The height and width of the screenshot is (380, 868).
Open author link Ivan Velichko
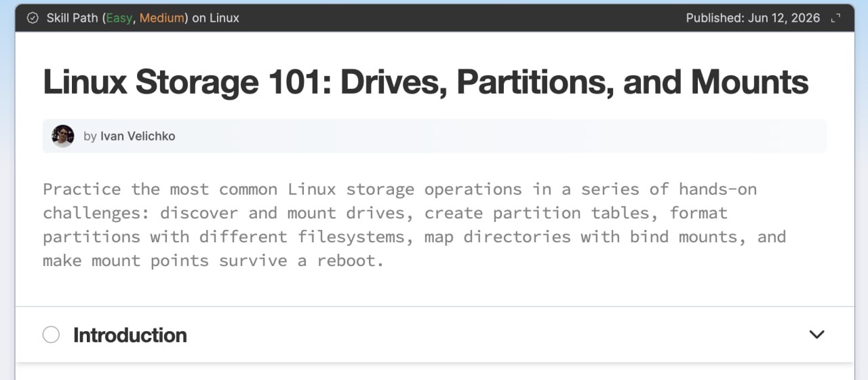[138, 136]
